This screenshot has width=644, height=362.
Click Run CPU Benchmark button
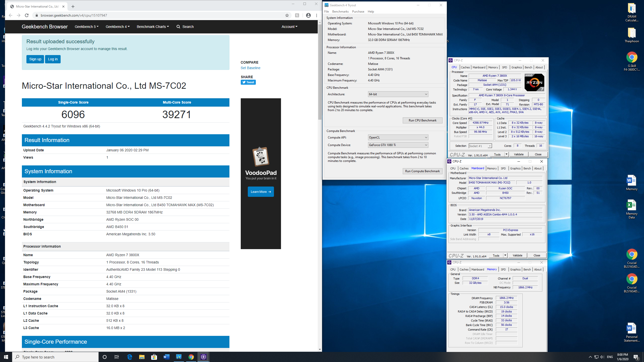pyautogui.click(x=422, y=120)
